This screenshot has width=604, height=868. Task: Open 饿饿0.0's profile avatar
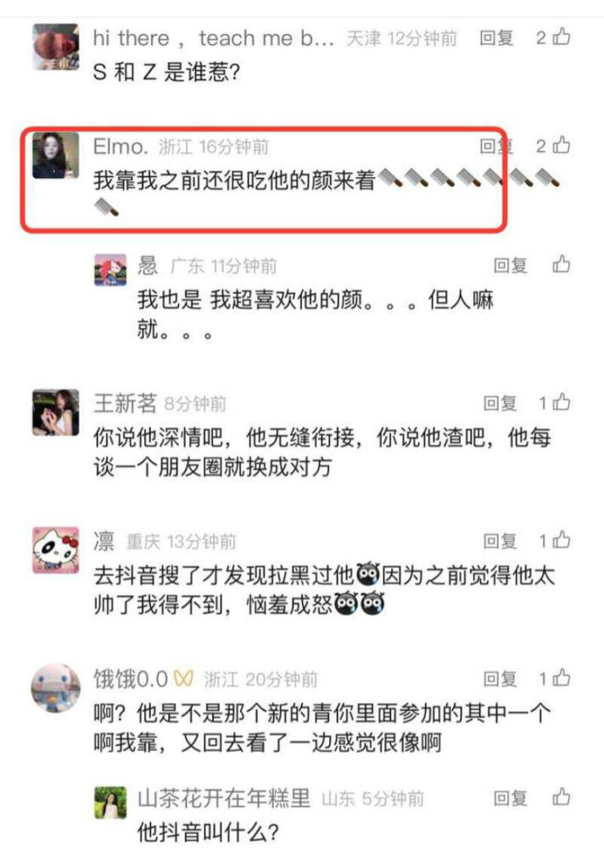(55, 687)
